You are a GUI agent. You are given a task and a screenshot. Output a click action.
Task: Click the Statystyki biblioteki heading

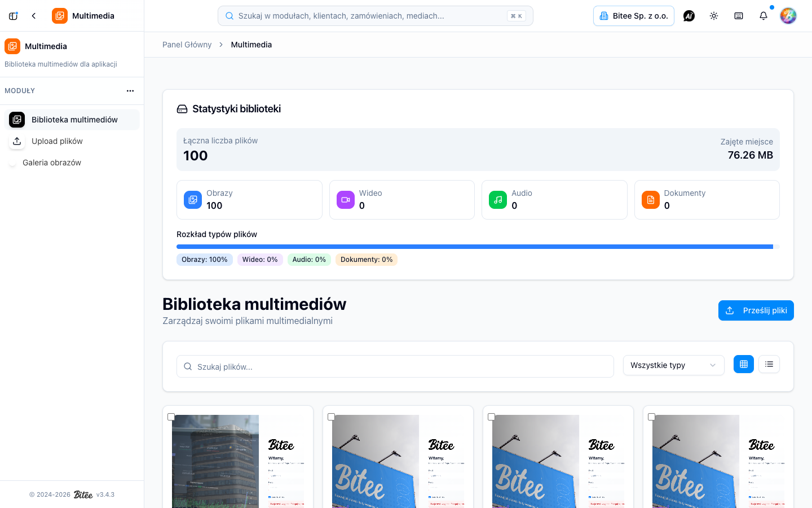pyautogui.click(x=237, y=109)
